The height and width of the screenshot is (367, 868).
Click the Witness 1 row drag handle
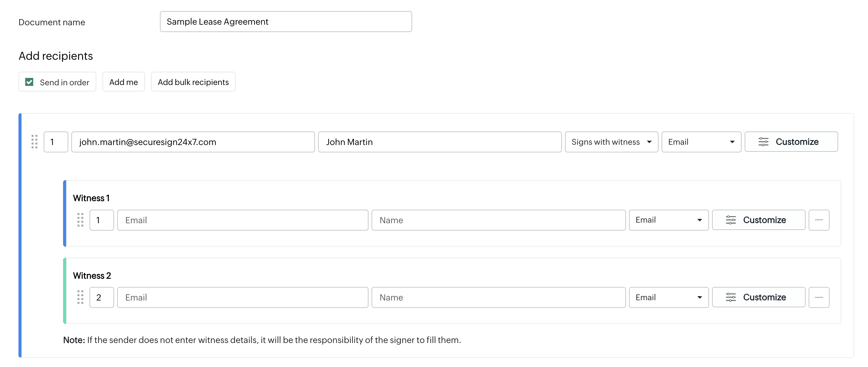tap(80, 220)
